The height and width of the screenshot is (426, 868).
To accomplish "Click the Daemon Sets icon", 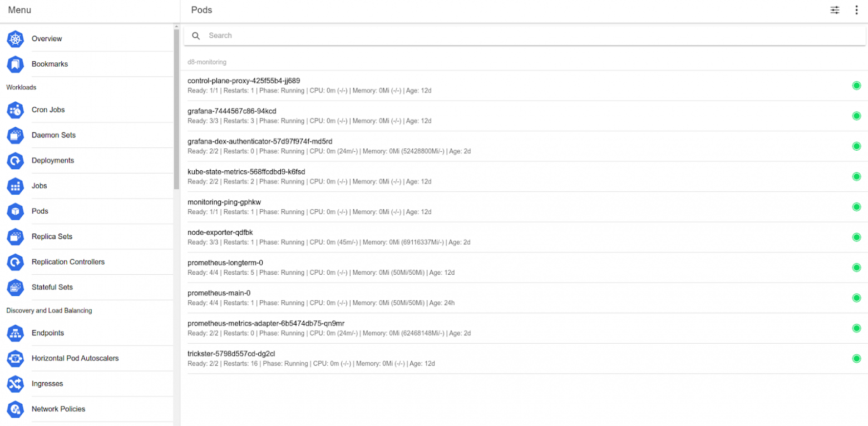I will point(16,136).
